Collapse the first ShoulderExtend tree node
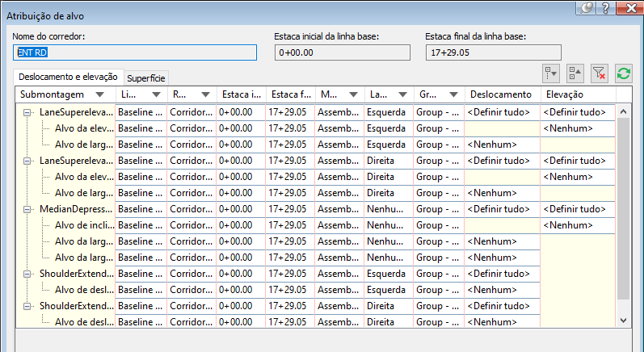The height and width of the screenshot is (352, 644). point(28,274)
